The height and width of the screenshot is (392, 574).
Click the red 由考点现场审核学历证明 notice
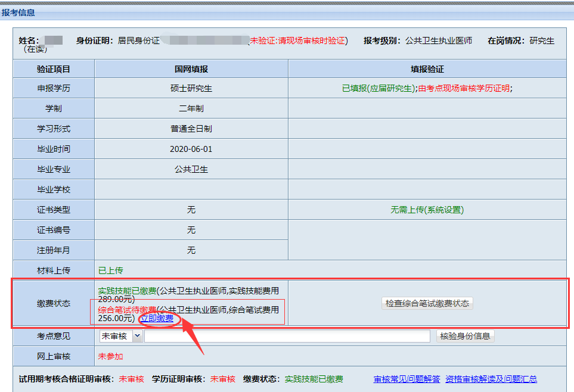[464, 89]
